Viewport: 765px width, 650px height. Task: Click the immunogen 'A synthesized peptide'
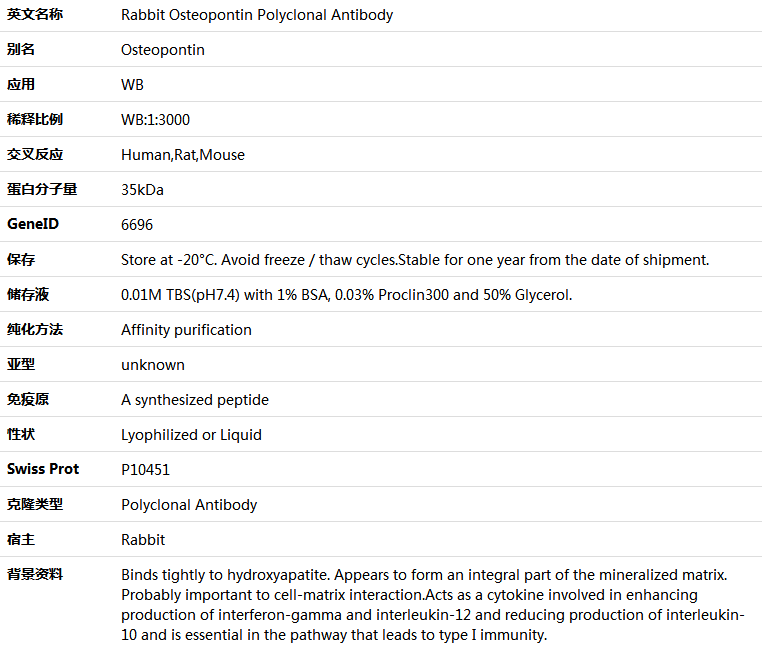tap(195, 400)
